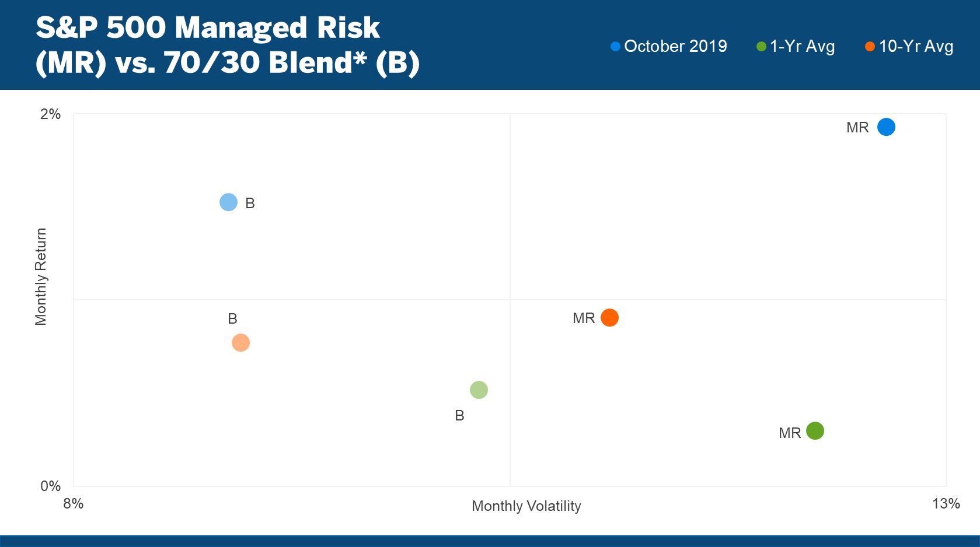The image size is (980, 547).
Task: Click the orange 10-Yr Avg legend dot
Action: [870, 47]
